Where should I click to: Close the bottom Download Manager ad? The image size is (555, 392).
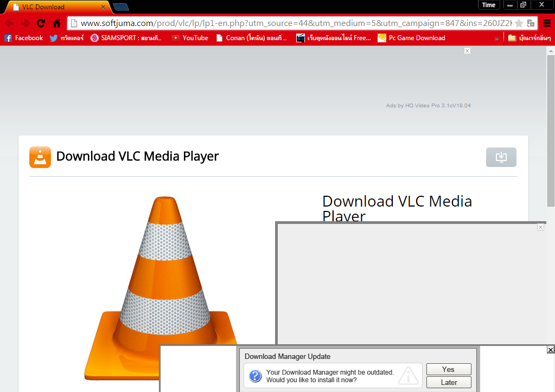coord(551,350)
